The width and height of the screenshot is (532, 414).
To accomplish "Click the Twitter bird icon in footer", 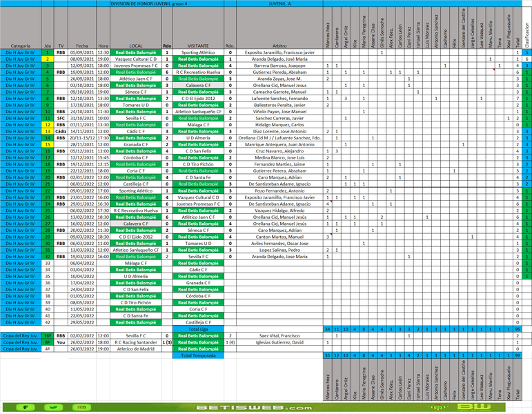I will pyautogui.click(x=53, y=407).
